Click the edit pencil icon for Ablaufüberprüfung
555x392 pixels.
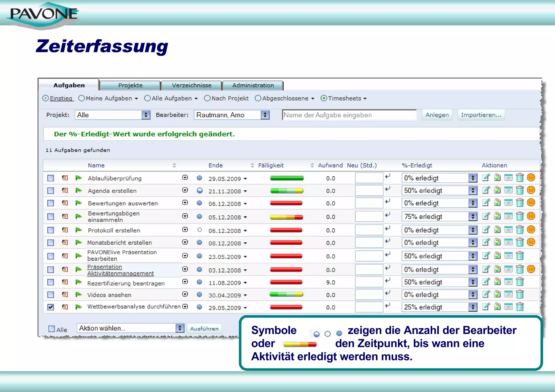click(x=486, y=178)
